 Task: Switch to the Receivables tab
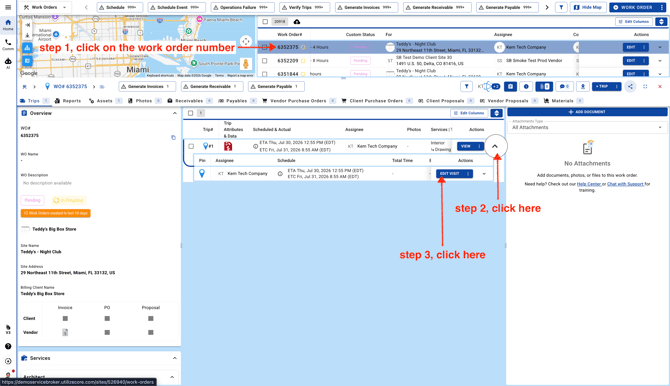coord(190,101)
